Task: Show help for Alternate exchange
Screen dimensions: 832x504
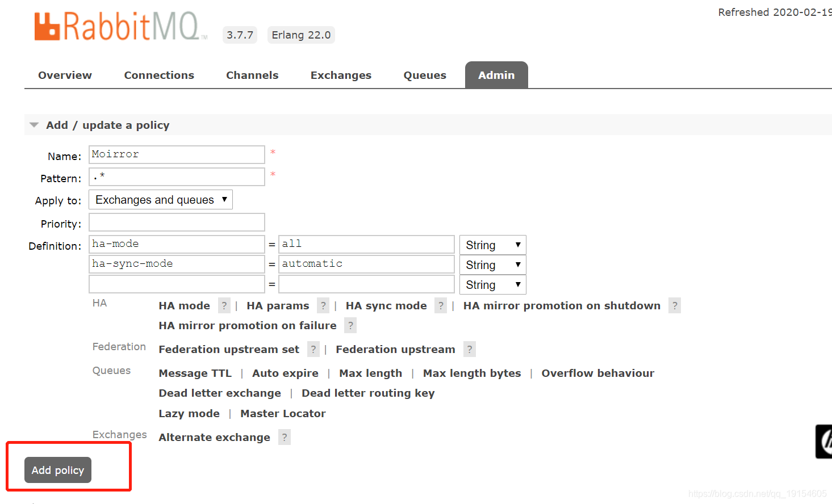Action: click(x=285, y=438)
